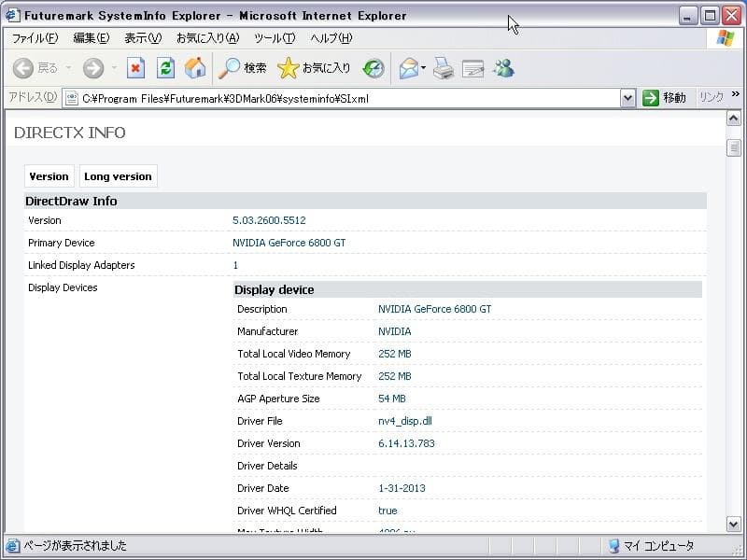Open the Search (検索) pane
The width and height of the screenshot is (747, 560).
[243, 68]
